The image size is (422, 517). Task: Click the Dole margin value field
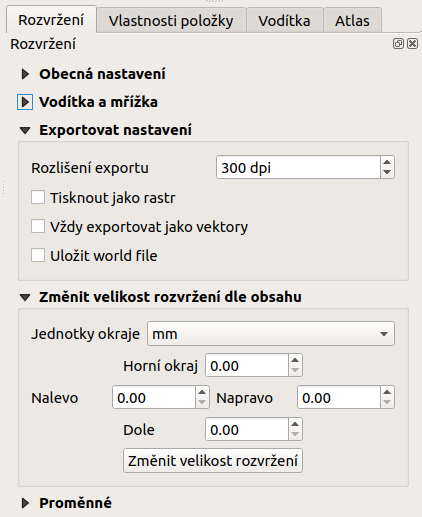click(x=247, y=429)
